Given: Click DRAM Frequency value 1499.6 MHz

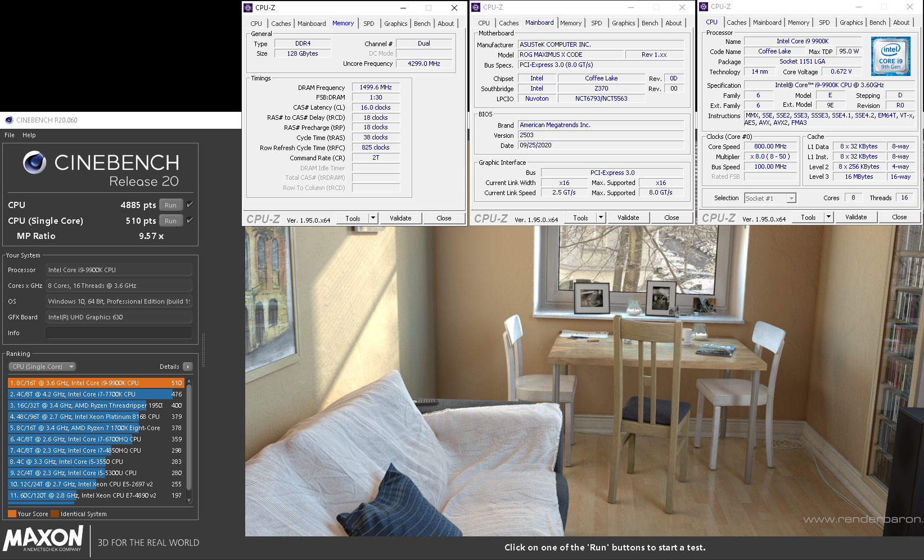Looking at the screenshot, I should (376, 87).
